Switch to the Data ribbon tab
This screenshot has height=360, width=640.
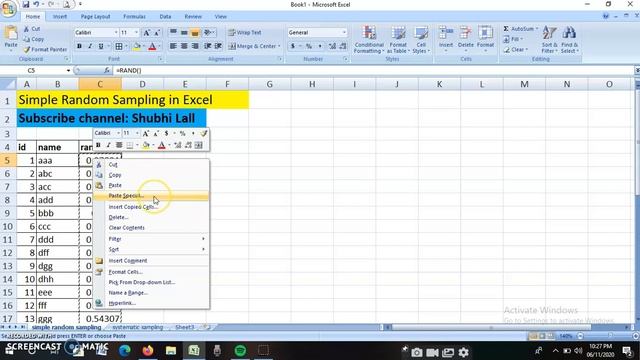click(x=165, y=17)
